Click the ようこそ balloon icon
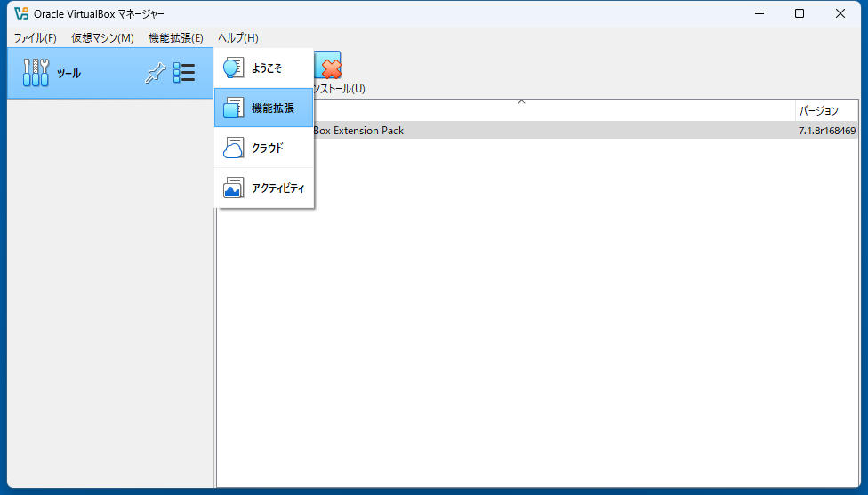Viewport: 868px width, 495px height. tap(233, 68)
